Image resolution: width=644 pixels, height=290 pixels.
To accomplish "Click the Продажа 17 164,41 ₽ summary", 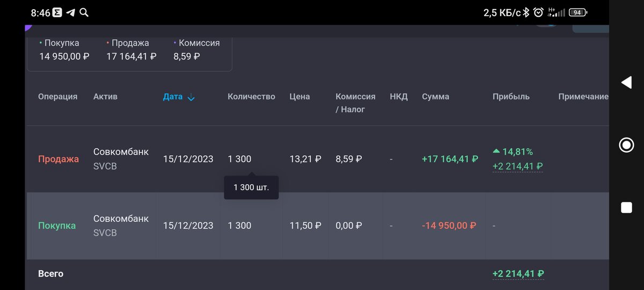I will [131, 49].
